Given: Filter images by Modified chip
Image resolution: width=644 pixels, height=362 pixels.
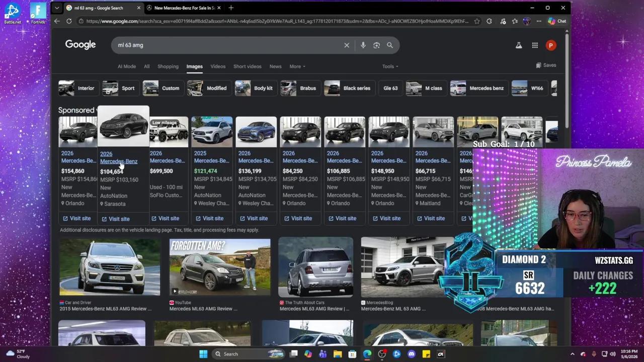Looking at the screenshot, I should [x=208, y=88].
